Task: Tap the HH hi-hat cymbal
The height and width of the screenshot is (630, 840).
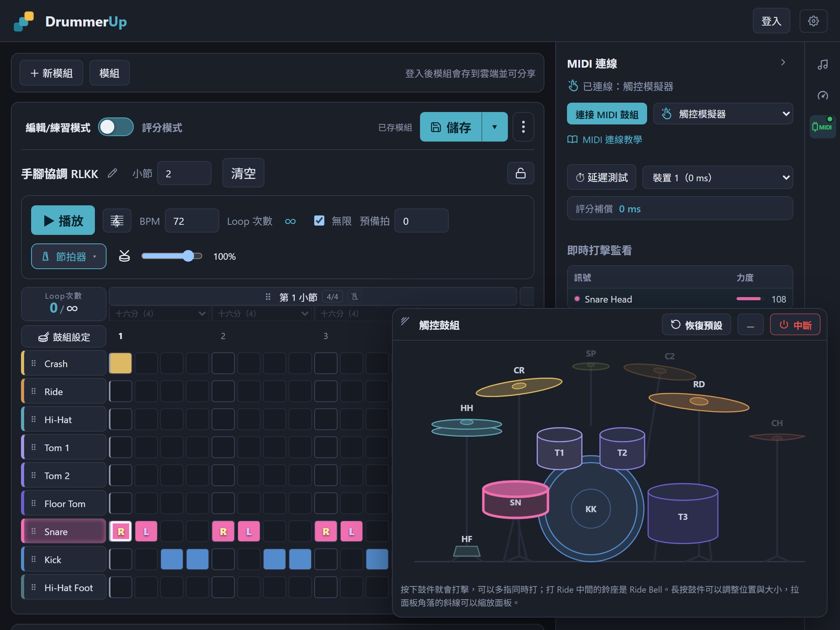Action: click(x=467, y=427)
